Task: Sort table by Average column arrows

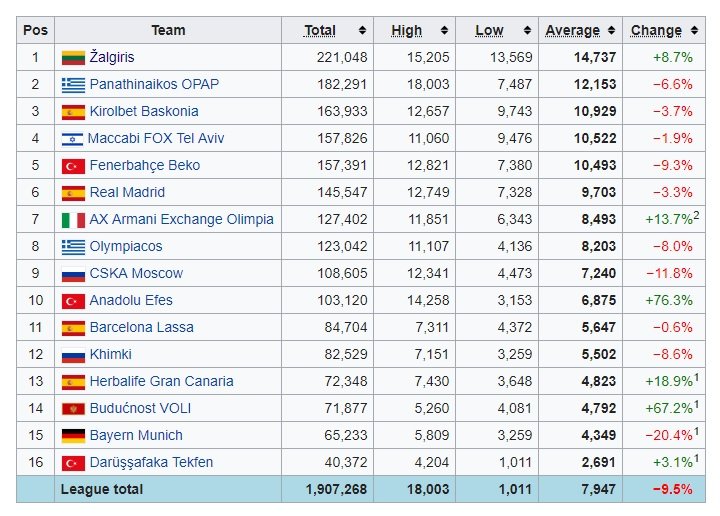Action: (611, 30)
